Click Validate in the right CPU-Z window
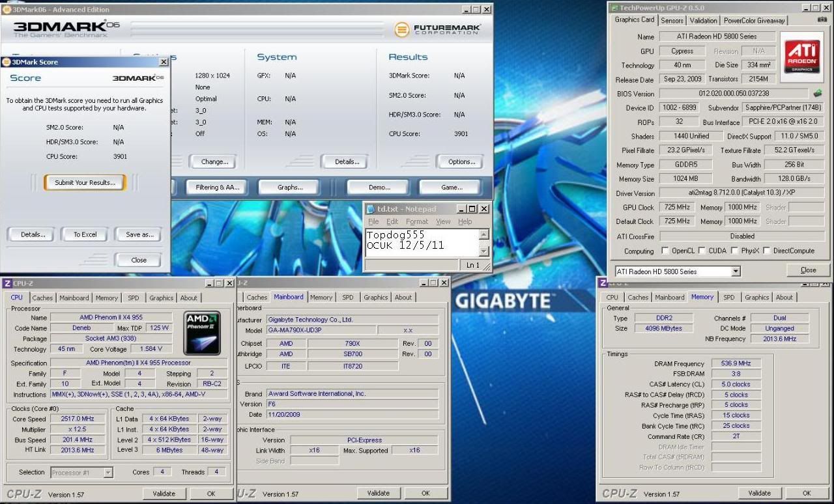 click(x=759, y=493)
